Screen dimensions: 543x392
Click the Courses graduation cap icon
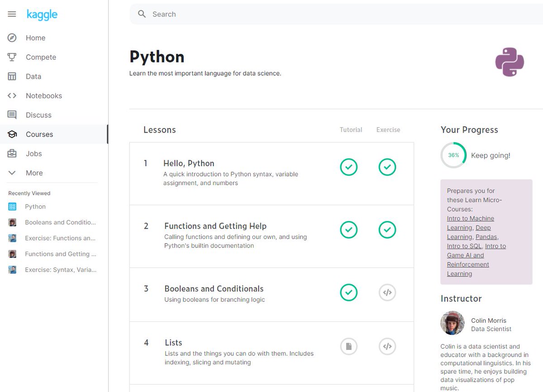(12, 134)
